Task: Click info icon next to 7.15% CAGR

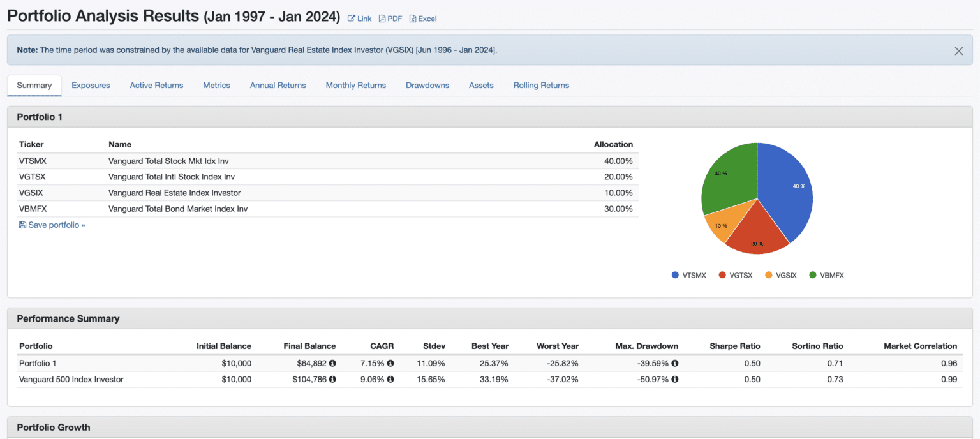Action: pyautogui.click(x=390, y=363)
